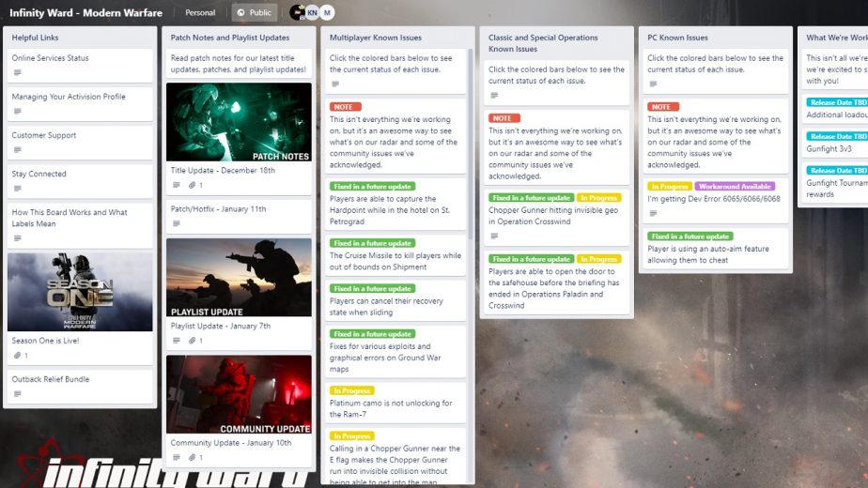
Task: Open Dev Error 6065/6066/6068 card
Action: tap(714, 199)
